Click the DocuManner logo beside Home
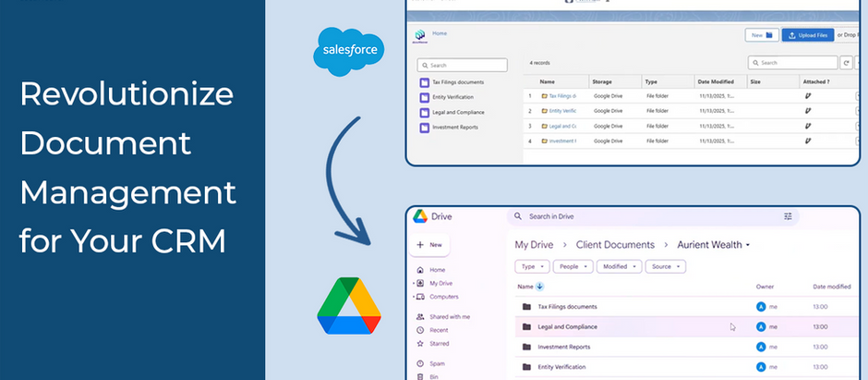868x380 pixels. tap(419, 36)
